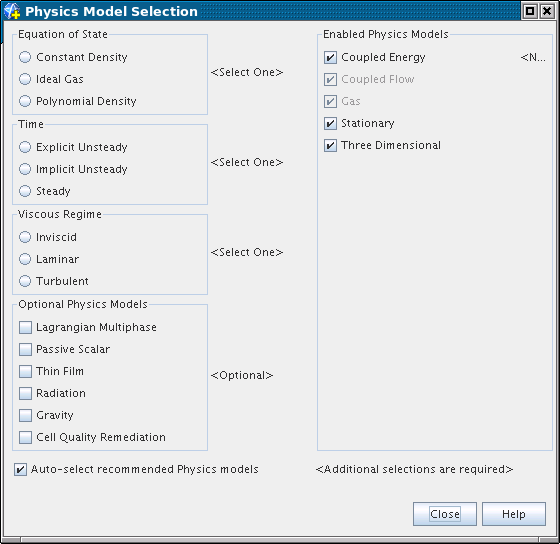Select the Constant Density radio button
Screen dimensions: 560x544
tap(25, 57)
